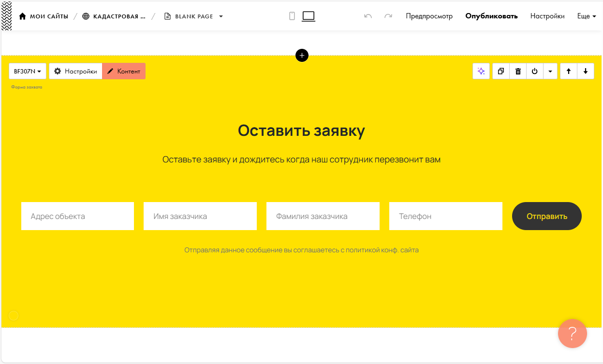This screenshot has width=603, height=364.
Task: Open block Контент editor
Action: [x=124, y=71]
